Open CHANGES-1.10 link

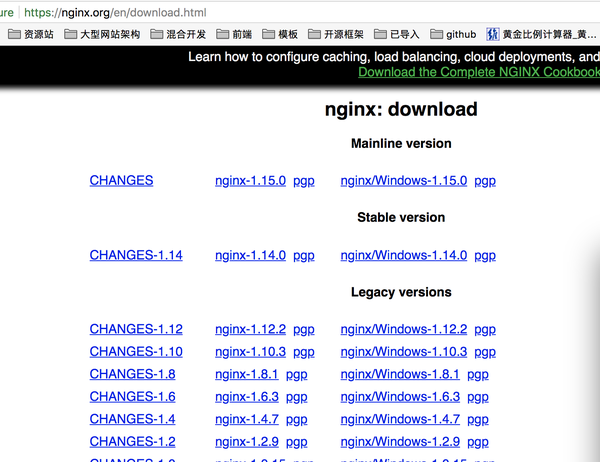(x=136, y=351)
